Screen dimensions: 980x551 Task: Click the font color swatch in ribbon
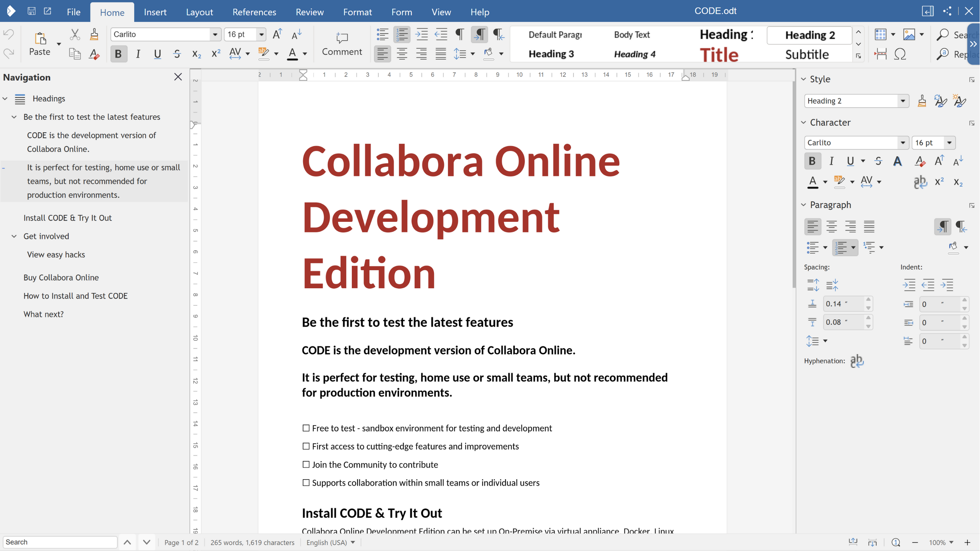292,54
